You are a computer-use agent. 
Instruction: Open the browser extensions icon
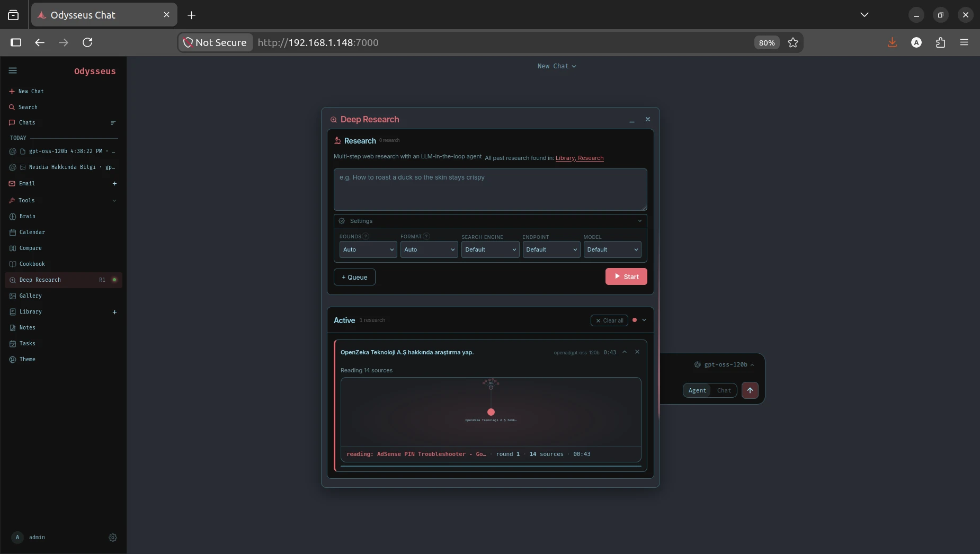pyautogui.click(x=940, y=42)
